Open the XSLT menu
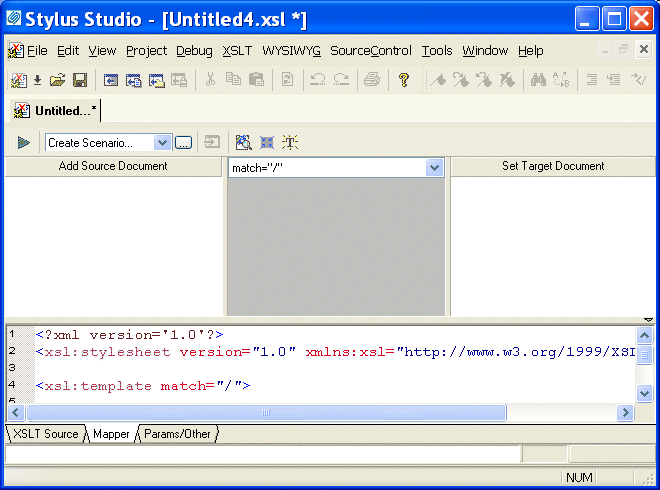 coord(237,50)
